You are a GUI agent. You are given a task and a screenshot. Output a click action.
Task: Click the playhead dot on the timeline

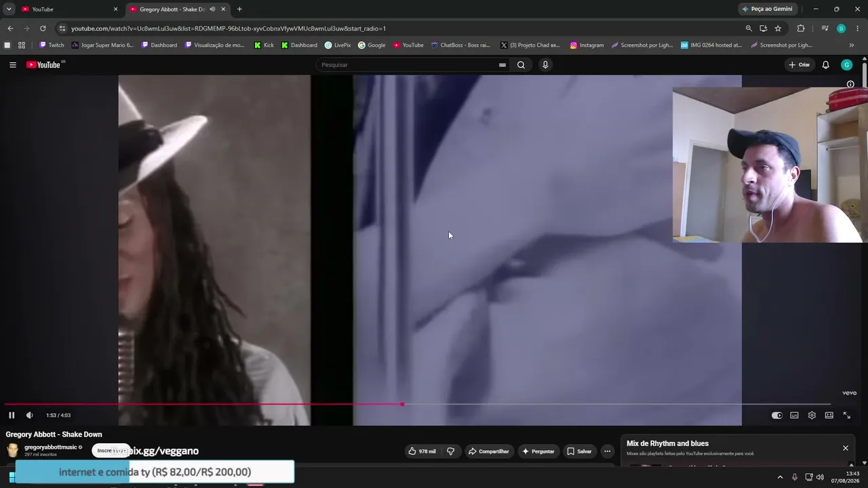(402, 404)
